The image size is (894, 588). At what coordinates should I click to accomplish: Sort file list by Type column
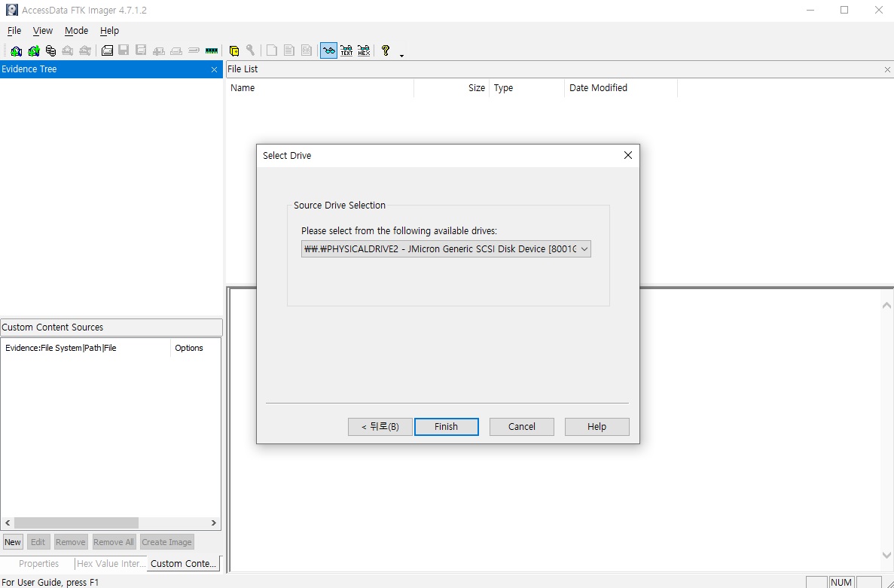coord(526,88)
